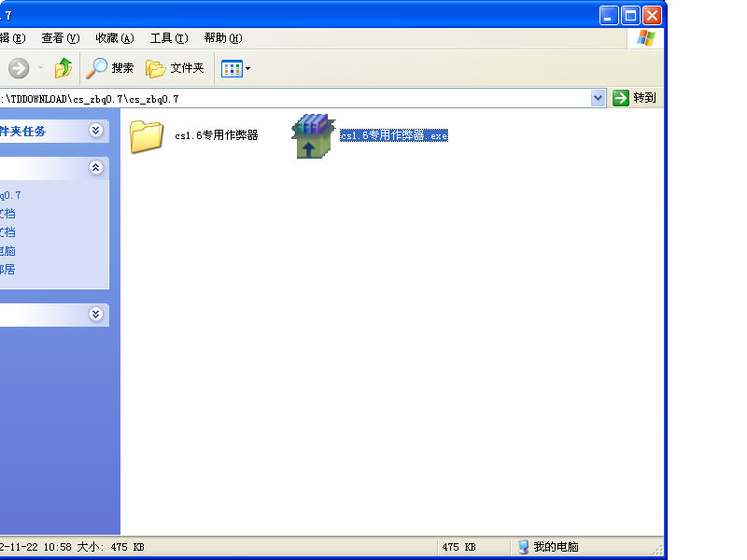Expand the bottom sidebar details panel
Screen dimensions: 747x560
95,315
